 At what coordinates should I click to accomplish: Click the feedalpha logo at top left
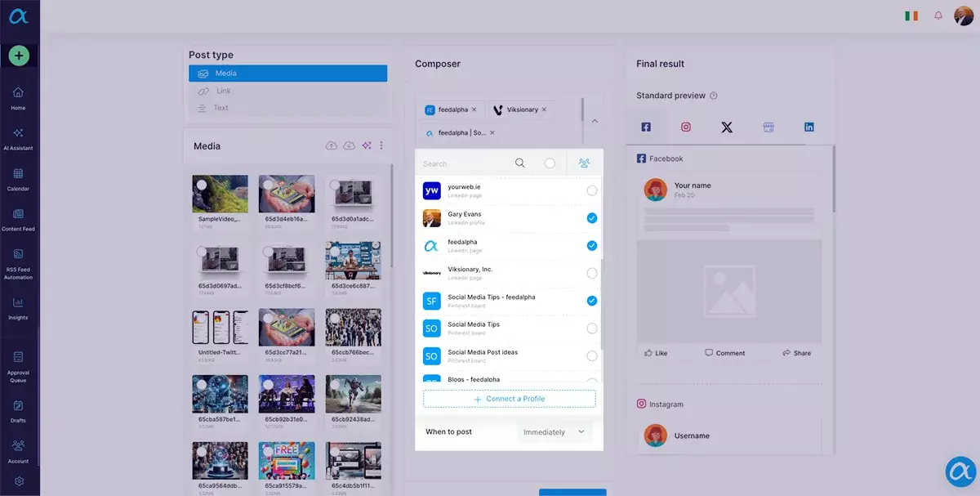pyautogui.click(x=18, y=16)
